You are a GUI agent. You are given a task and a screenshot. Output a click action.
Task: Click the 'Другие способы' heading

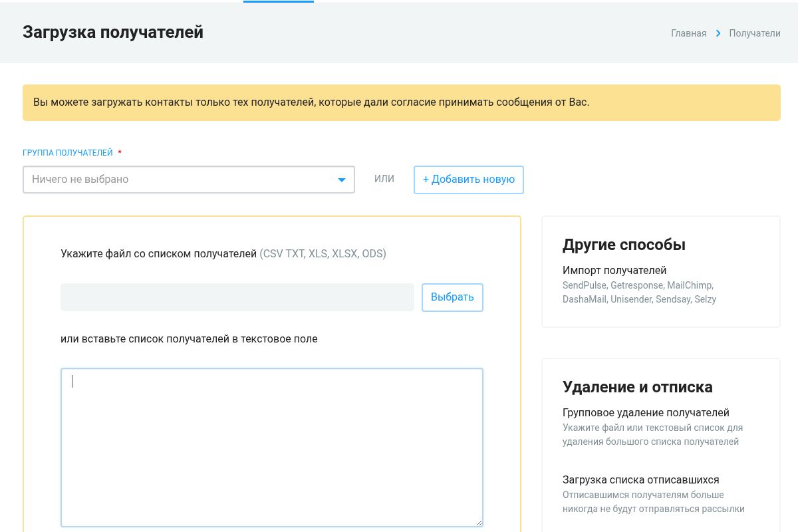point(624,245)
